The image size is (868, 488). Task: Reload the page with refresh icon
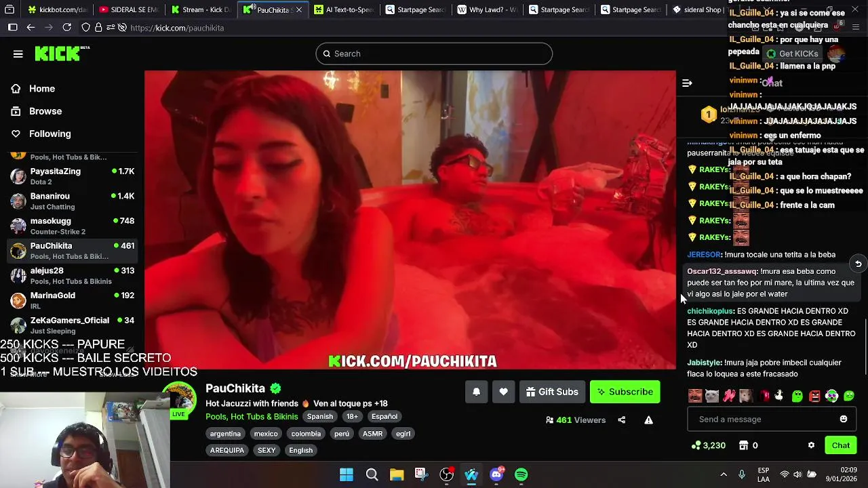66,28
